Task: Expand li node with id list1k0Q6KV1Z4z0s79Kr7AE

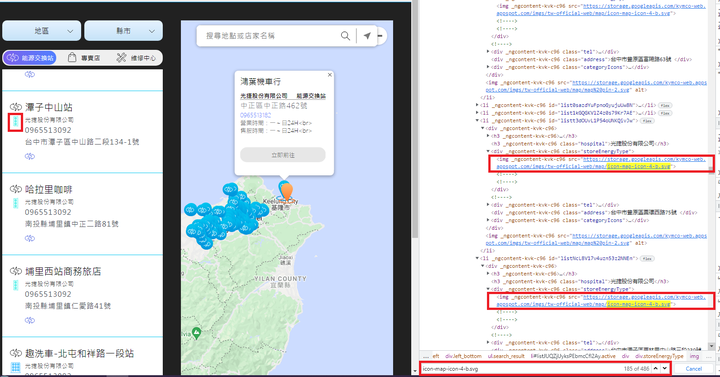Action: click(477, 113)
